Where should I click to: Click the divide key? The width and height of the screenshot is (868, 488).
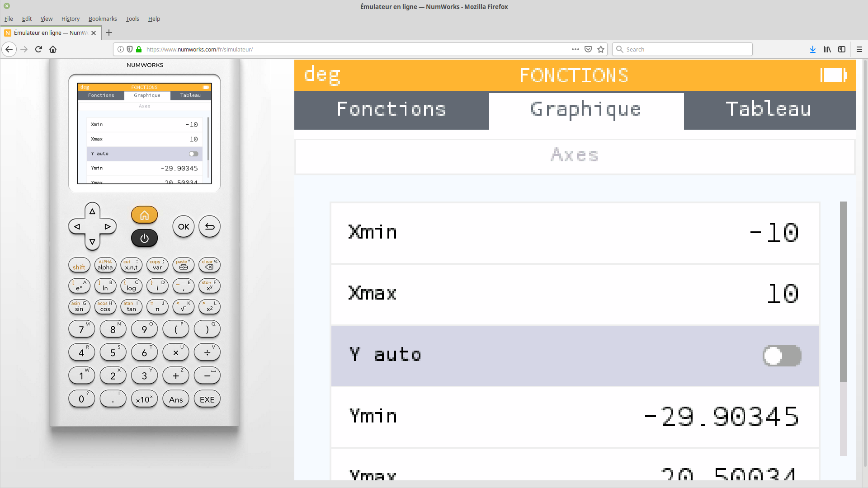[207, 352]
